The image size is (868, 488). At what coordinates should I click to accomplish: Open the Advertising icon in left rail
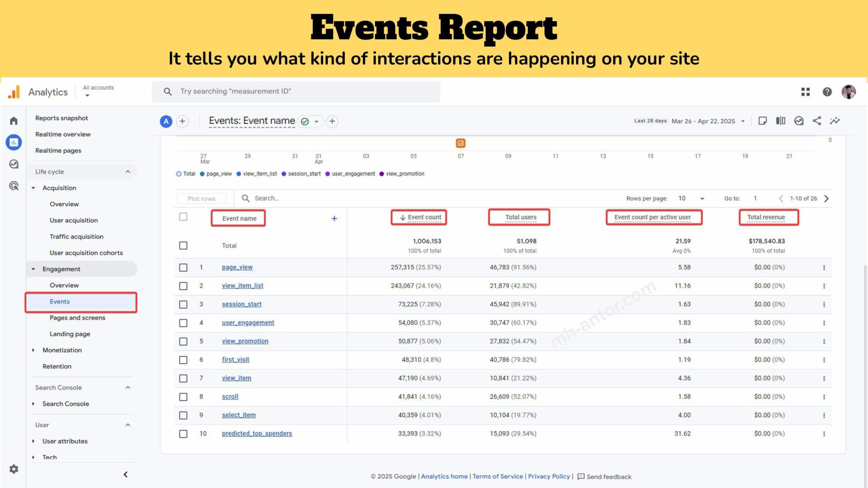[x=14, y=186]
